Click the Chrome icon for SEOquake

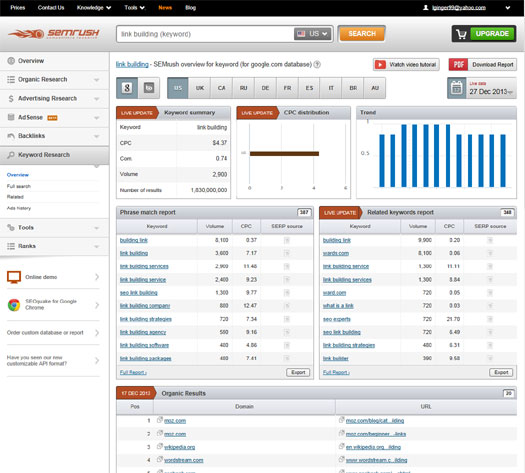14,305
